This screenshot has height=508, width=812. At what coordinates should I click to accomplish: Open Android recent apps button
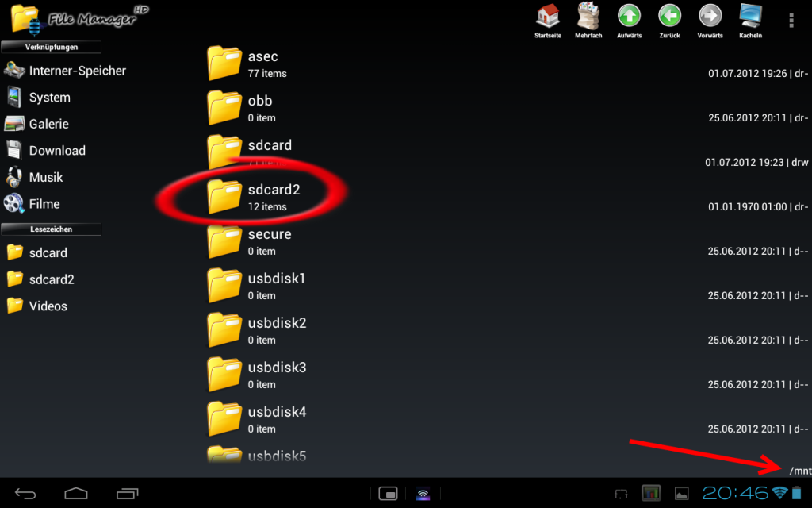click(127, 494)
